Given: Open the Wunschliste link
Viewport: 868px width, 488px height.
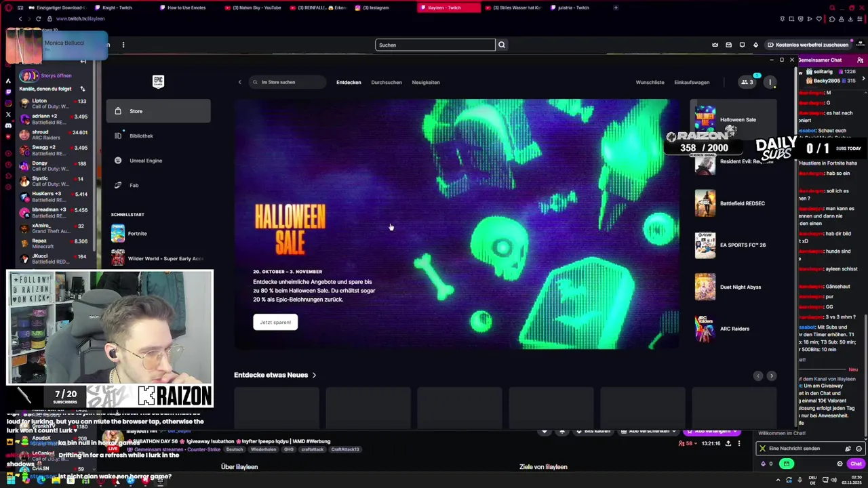Looking at the screenshot, I should [650, 82].
